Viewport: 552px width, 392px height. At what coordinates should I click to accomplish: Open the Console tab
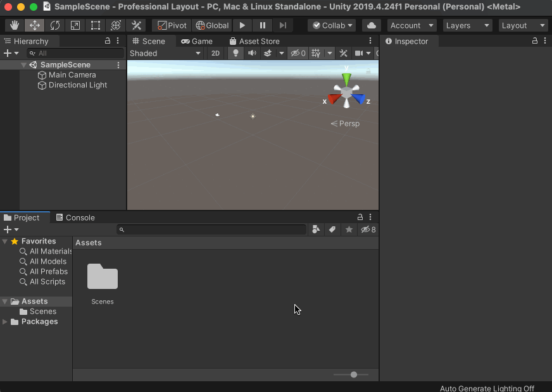(76, 217)
